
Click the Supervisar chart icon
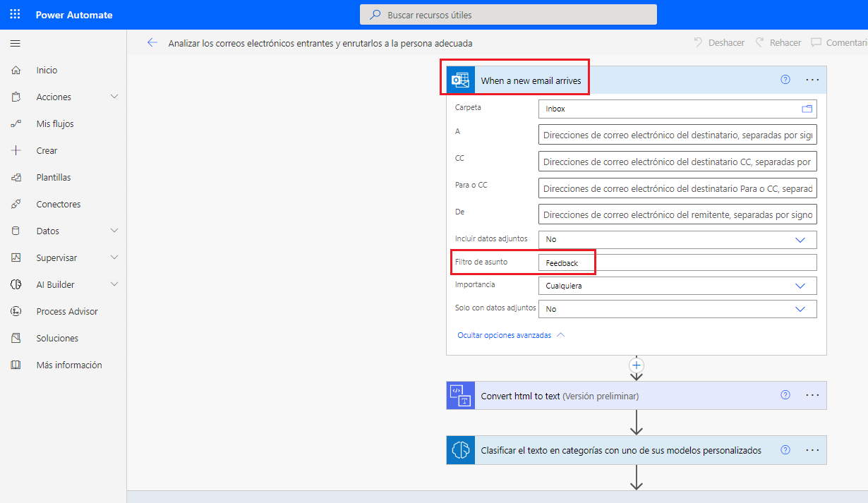coord(16,258)
